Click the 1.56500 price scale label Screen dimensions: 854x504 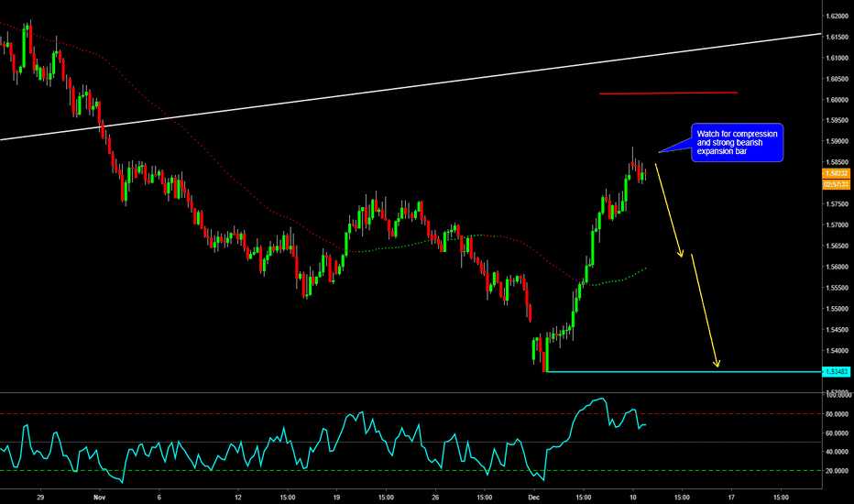click(838, 246)
